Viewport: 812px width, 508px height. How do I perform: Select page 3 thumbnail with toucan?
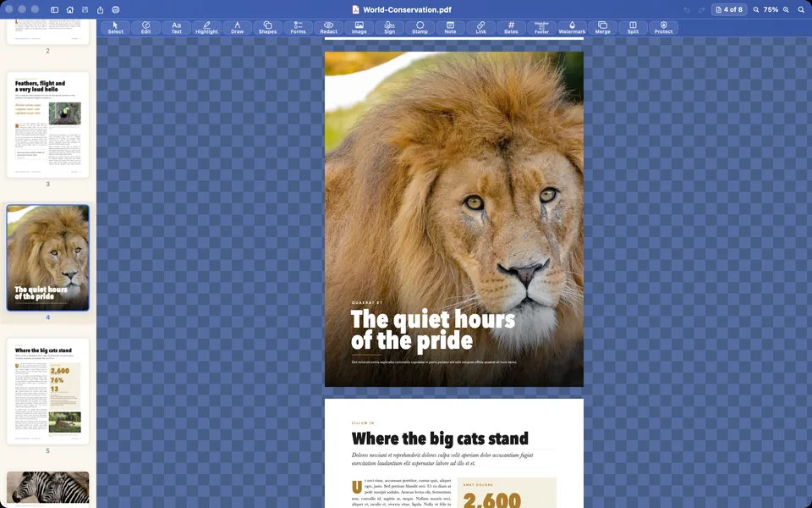click(x=47, y=125)
